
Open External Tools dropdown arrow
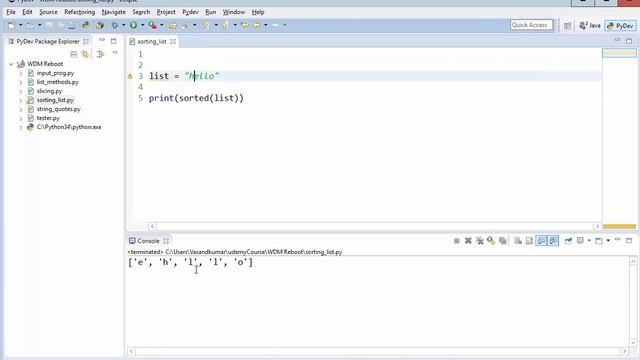tap(162, 25)
